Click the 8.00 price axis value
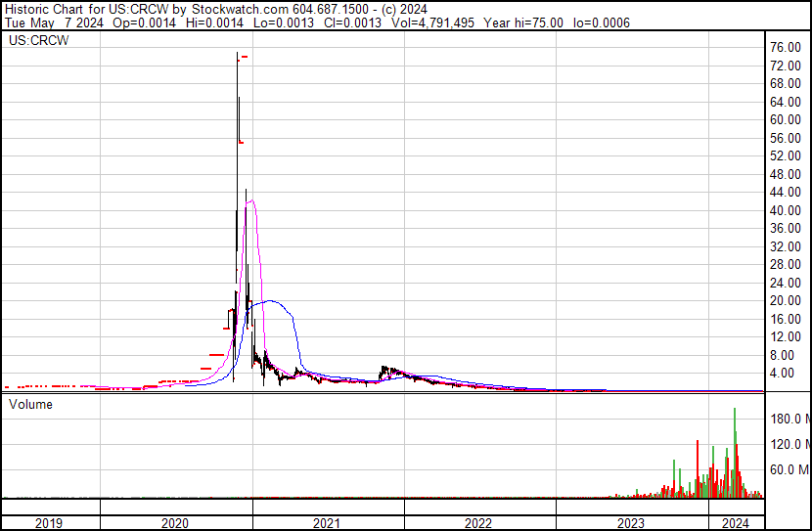 tap(782, 355)
